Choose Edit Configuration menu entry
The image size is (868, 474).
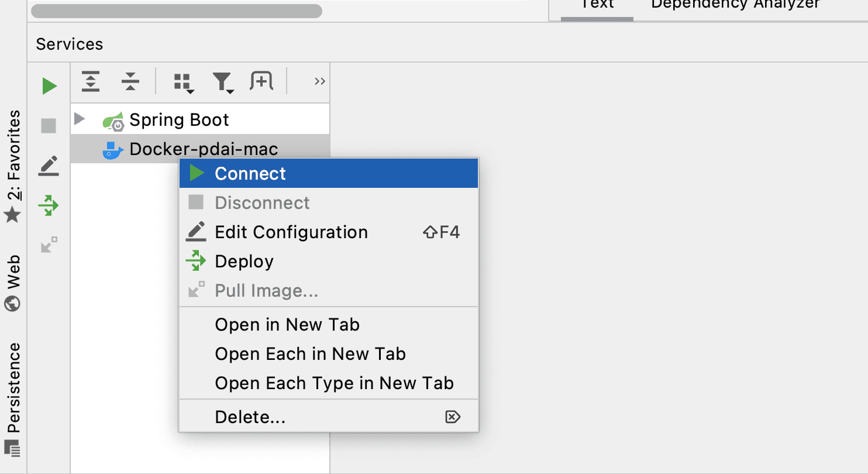pyautogui.click(x=291, y=232)
